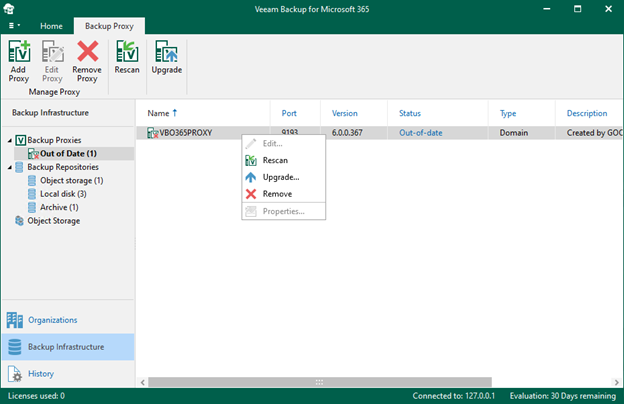The width and height of the screenshot is (624, 404).
Task: Open Archive (1) repository node
Action: 59,207
